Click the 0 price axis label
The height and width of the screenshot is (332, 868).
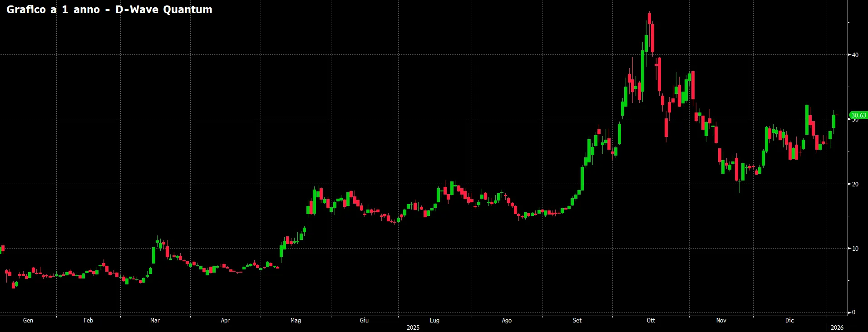click(853, 312)
